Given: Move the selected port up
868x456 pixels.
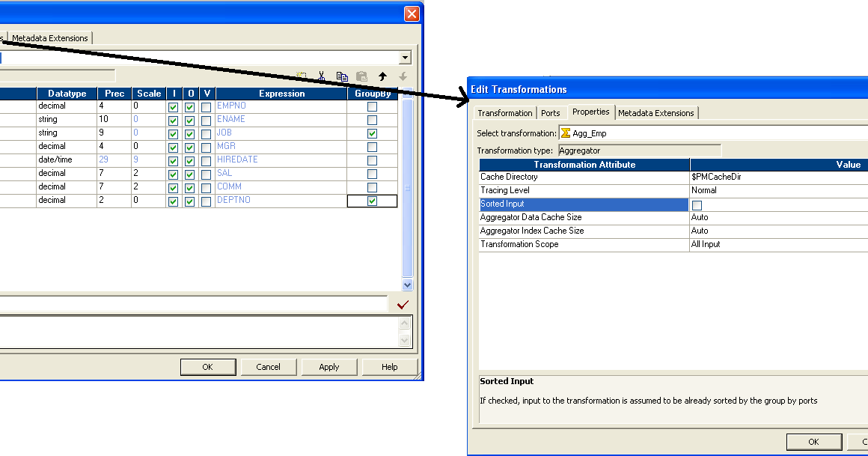Looking at the screenshot, I should click(383, 76).
